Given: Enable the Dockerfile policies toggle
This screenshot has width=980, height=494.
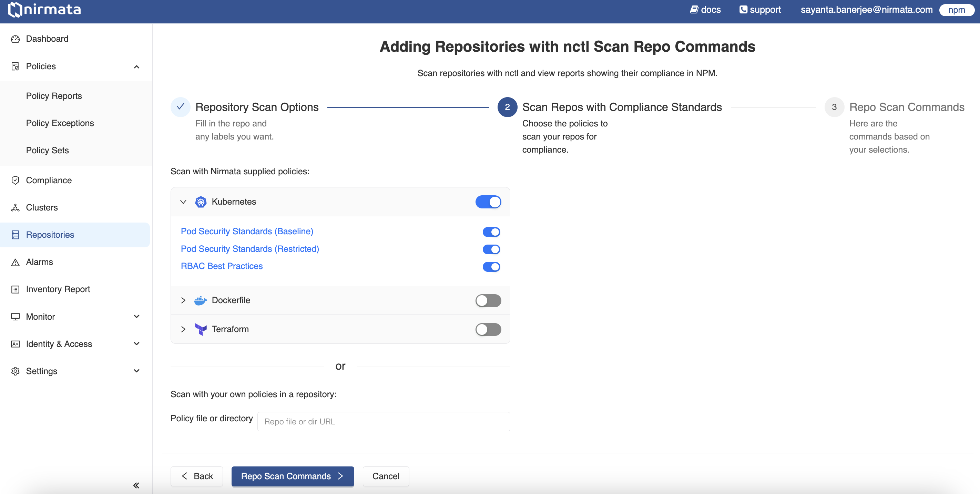Looking at the screenshot, I should 488,300.
